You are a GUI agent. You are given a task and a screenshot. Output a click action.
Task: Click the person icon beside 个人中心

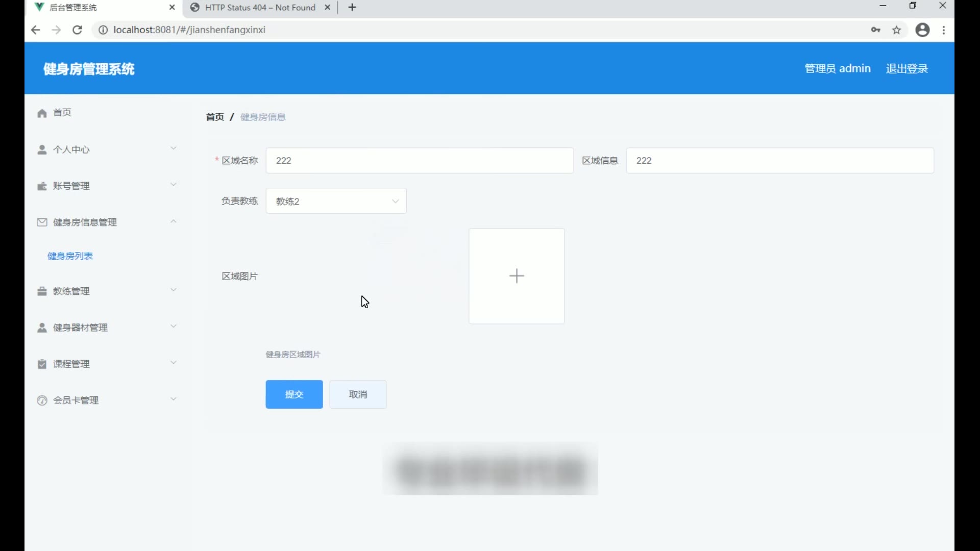pos(42,149)
